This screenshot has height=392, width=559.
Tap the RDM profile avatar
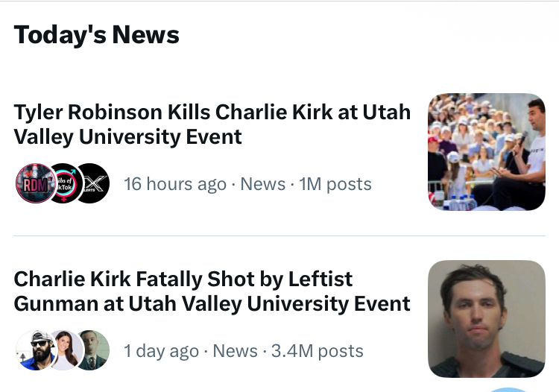click(x=34, y=183)
